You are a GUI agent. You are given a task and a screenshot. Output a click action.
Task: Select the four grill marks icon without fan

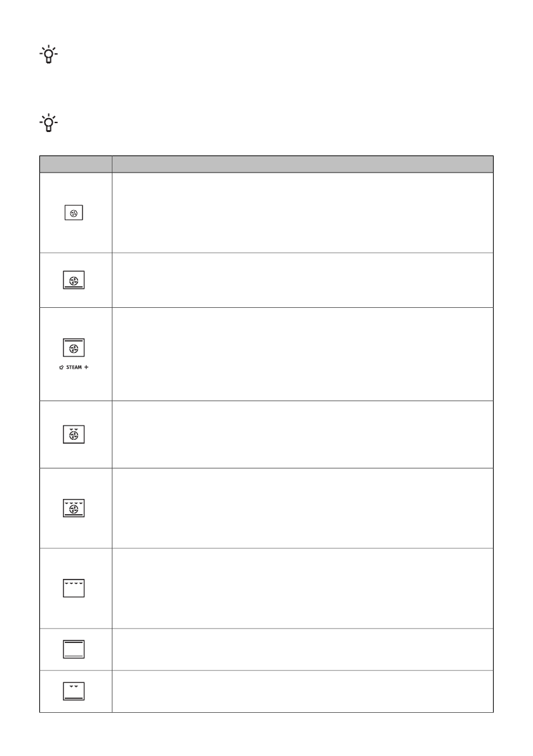[74, 588]
